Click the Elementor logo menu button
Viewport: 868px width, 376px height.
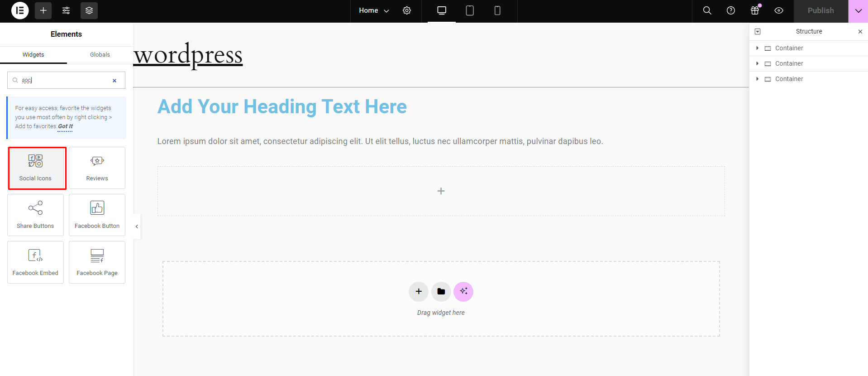(20, 10)
